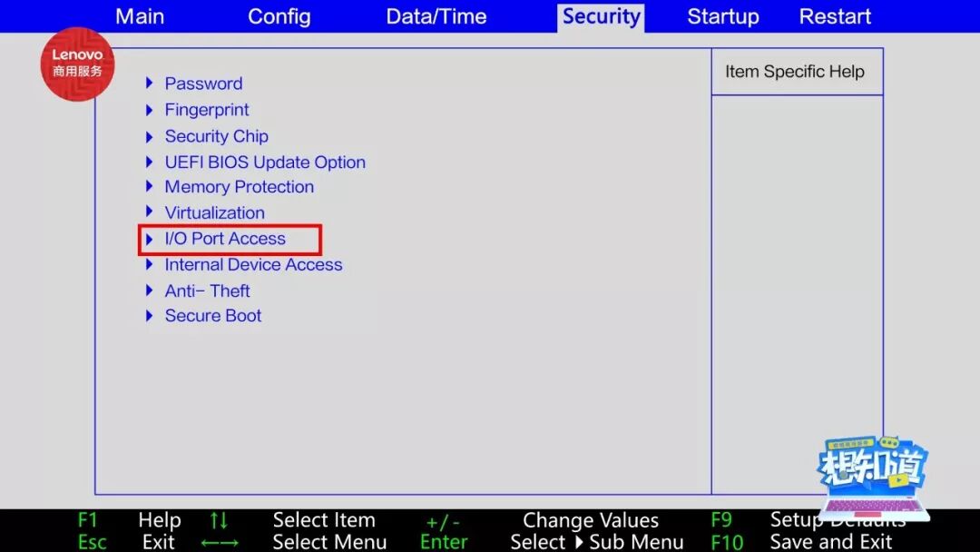Open the Fingerprint configuration entry
980x552 pixels.
tap(207, 110)
